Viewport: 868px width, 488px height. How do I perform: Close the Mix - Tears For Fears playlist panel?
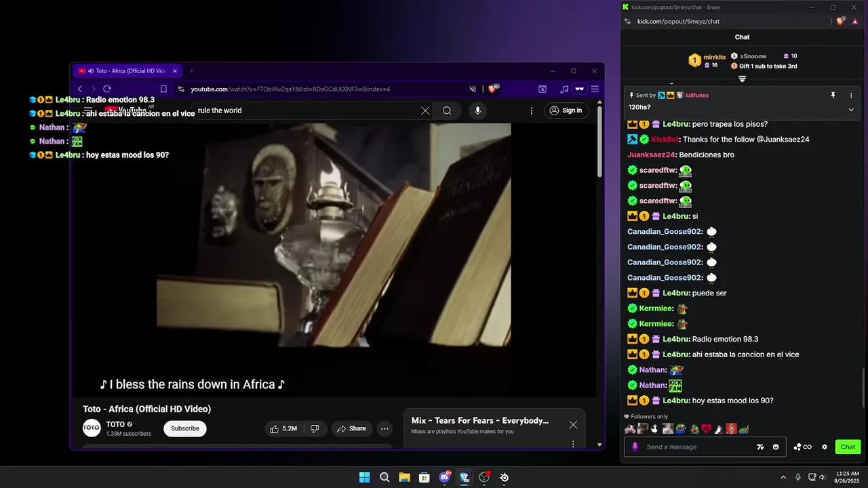(573, 425)
